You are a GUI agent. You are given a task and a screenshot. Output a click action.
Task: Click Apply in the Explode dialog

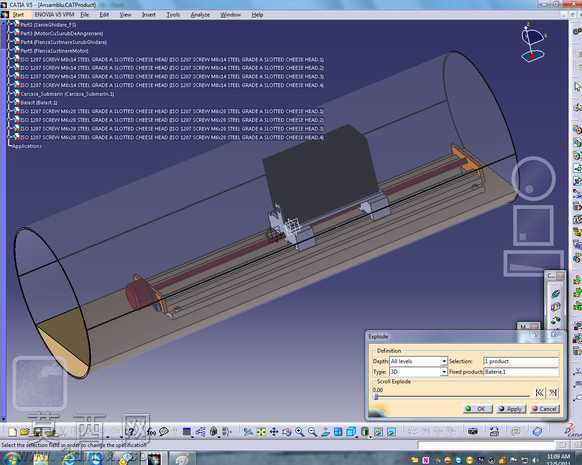511,409
